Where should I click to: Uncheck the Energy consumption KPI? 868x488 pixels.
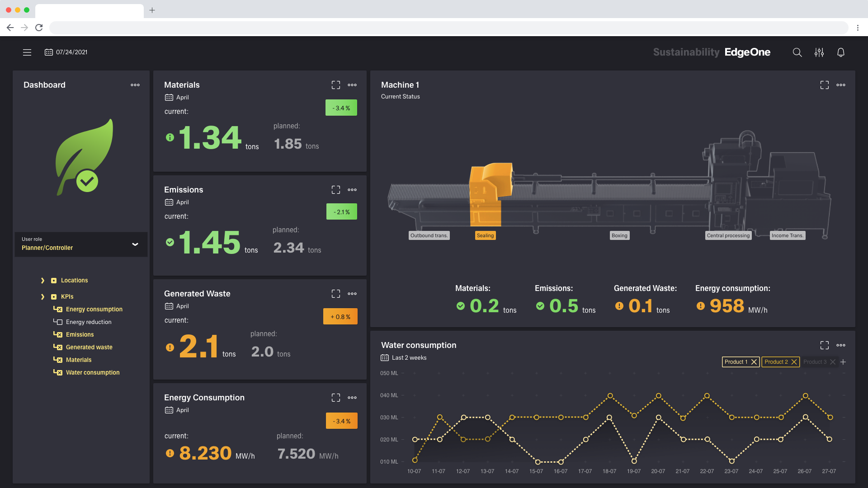pos(59,310)
